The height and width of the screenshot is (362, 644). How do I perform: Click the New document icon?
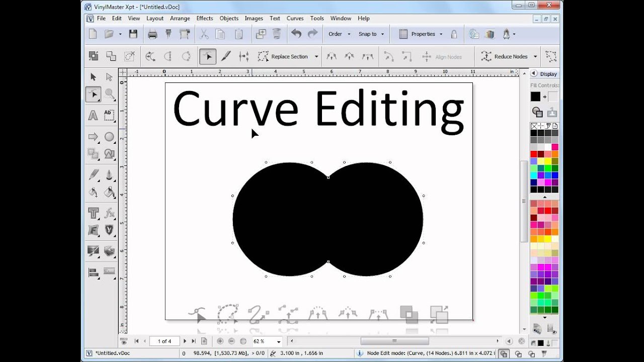pos(93,34)
